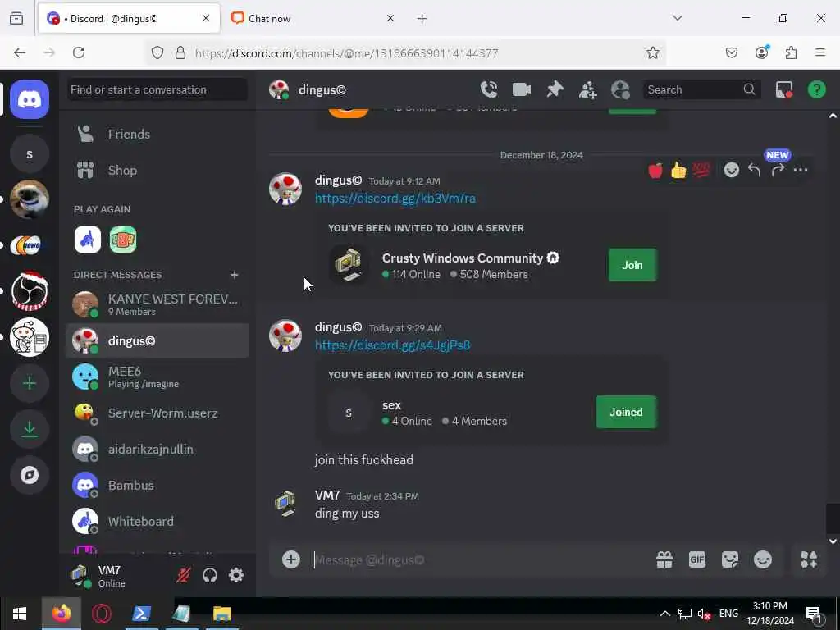Image resolution: width=840 pixels, height=630 pixels.
Task: Click Add a Server plus button
Action: (30, 383)
